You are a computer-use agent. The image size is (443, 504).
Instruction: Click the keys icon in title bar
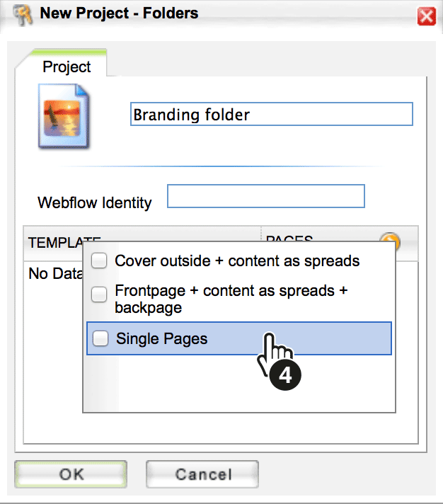(23, 14)
